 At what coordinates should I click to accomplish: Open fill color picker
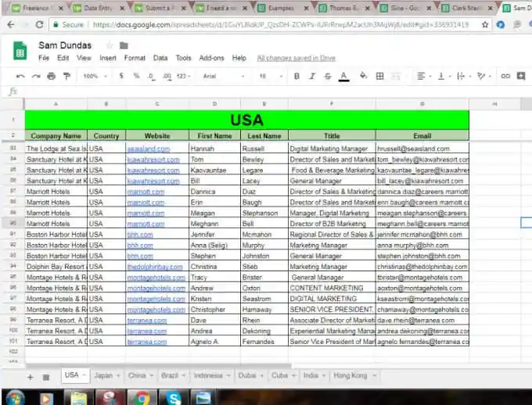[x=363, y=76]
